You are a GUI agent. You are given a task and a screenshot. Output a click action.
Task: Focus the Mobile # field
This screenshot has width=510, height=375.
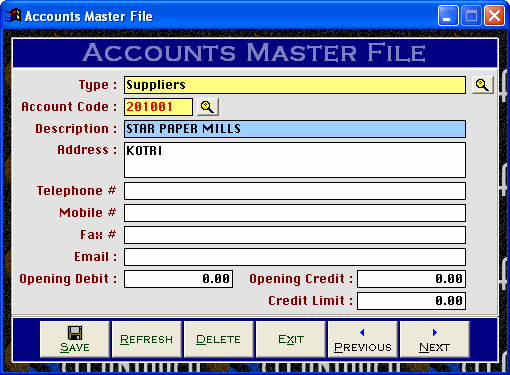pos(295,213)
